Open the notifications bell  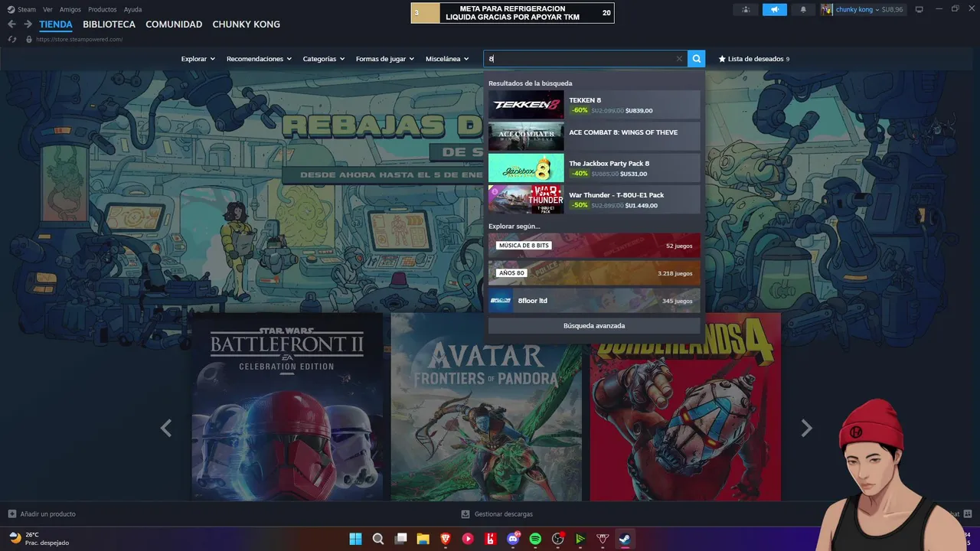(x=803, y=9)
